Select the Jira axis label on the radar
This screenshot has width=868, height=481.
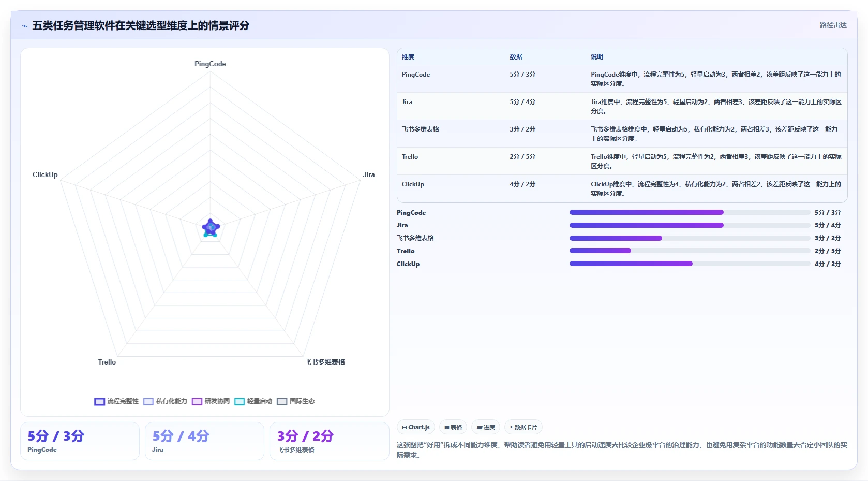click(x=369, y=174)
